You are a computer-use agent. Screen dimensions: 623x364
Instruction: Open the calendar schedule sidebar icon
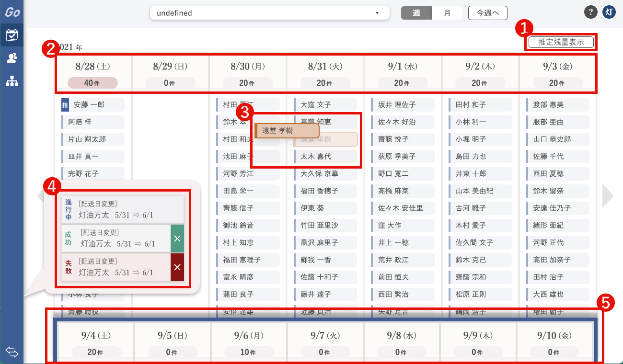tap(12, 34)
